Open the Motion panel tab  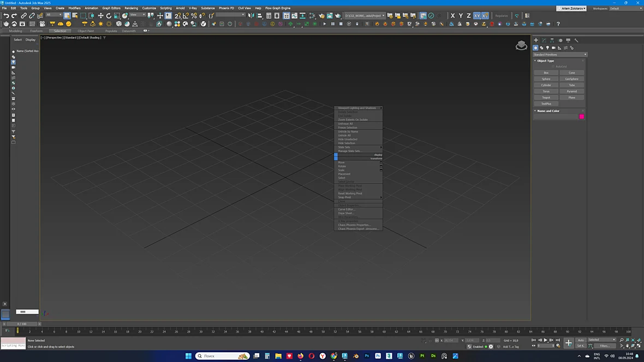[560, 40]
